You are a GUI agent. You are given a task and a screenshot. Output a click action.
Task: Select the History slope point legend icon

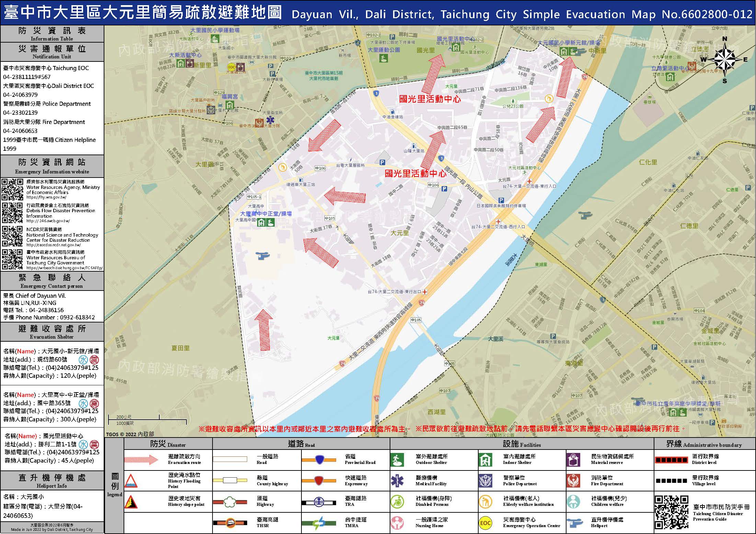click(x=131, y=502)
